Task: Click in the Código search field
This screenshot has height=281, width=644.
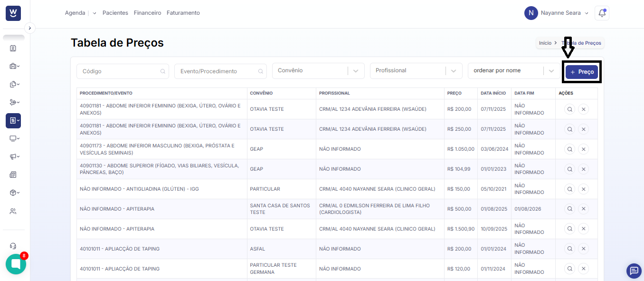Action: (x=123, y=71)
